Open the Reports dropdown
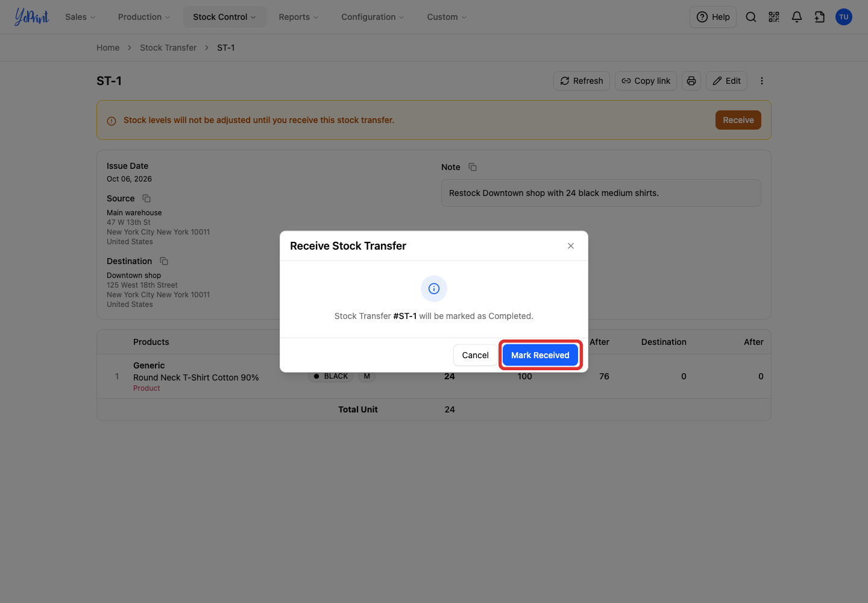This screenshot has width=868, height=603. point(298,17)
